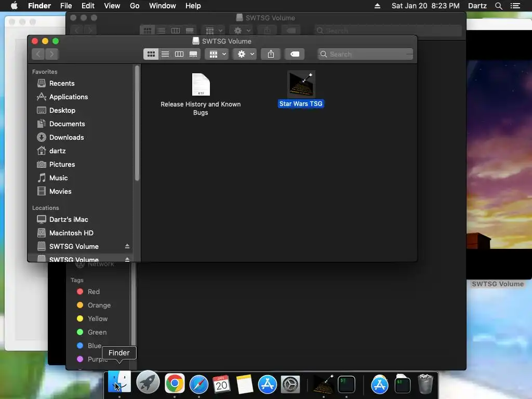Open Star Wars TSG in the Dock
Screen dimensions: 532x399
point(323,384)
